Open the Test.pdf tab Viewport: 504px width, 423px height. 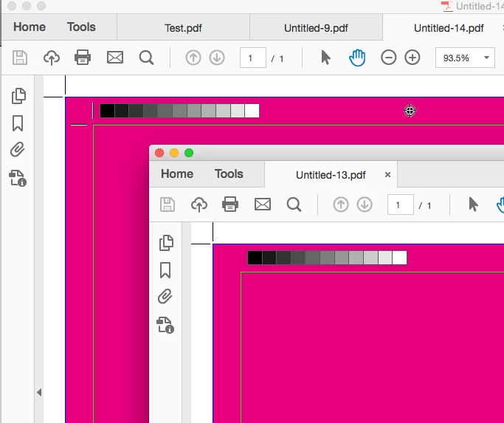click(183, 28)
